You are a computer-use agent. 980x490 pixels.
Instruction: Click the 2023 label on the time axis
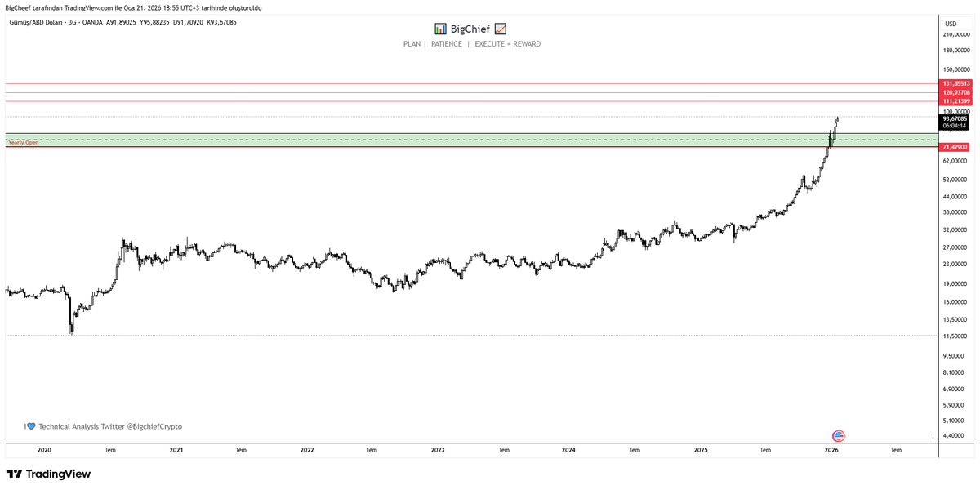pyautogui.click(x=438, y=450)
